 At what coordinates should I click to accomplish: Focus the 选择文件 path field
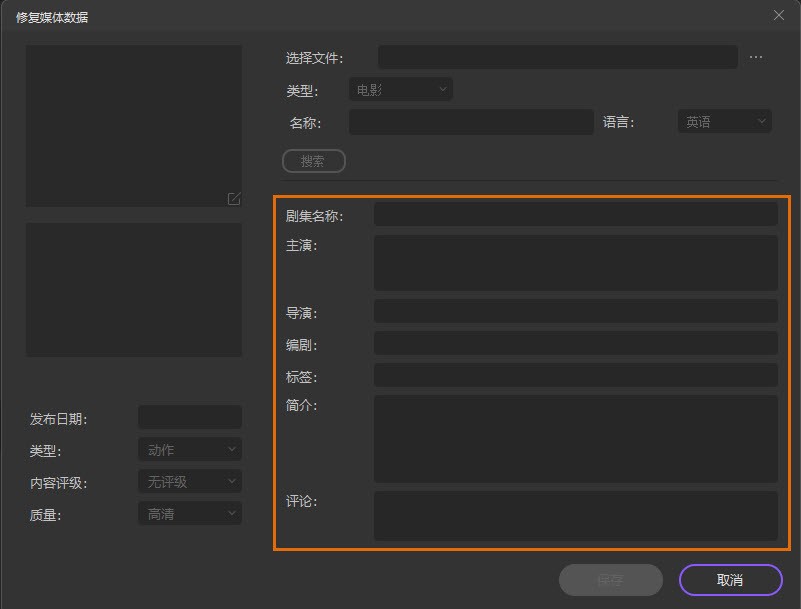click(x=557, y=58)
